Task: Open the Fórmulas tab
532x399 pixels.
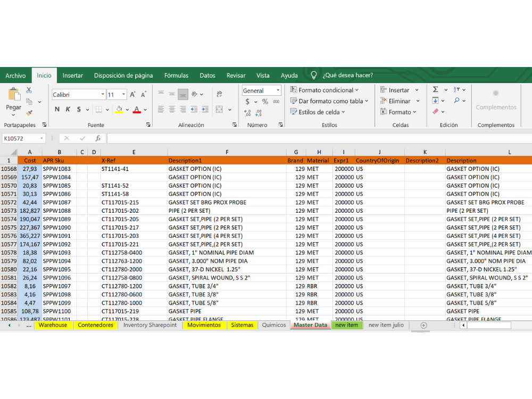Action: (x=176, y=76)
